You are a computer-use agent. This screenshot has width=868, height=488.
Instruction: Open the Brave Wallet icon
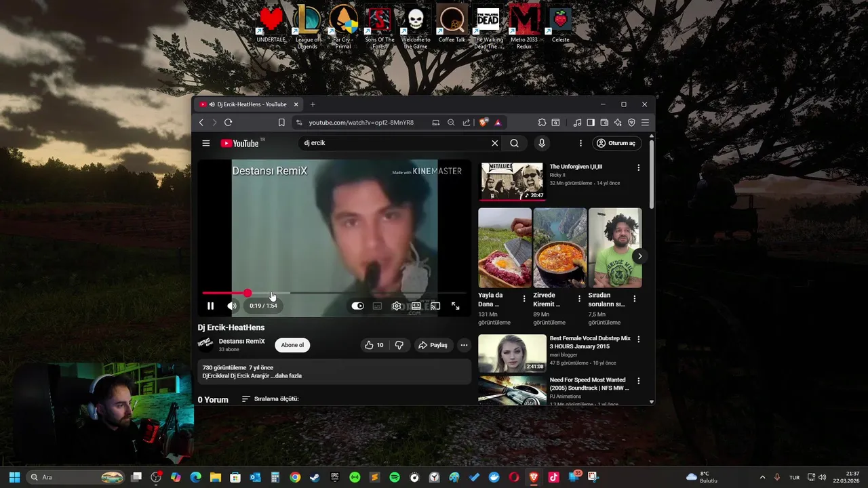[x=604, y=123]
